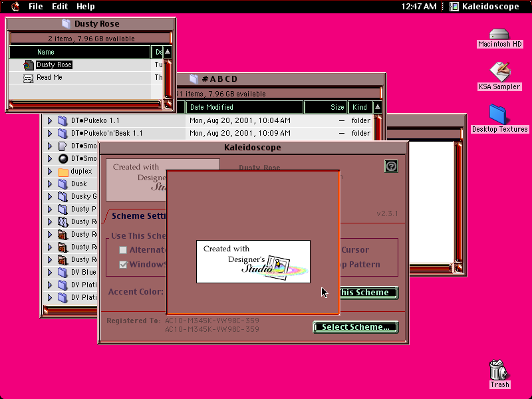Viewport: 532px width, 399px height.
Task: Open the Kaleidoscope application menu
Action: (485, 7)
